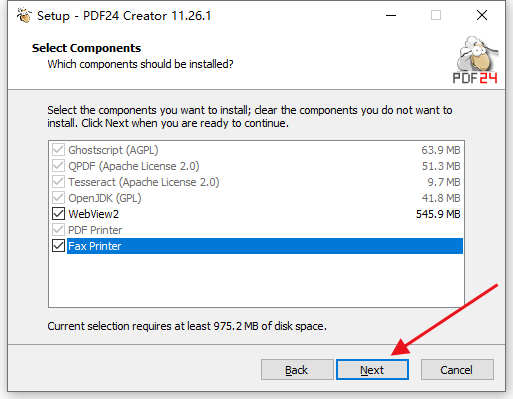Close the Setup window with X
Viewport: 513px width, 399px height.
pyautogui.click(x=482, y=15)
